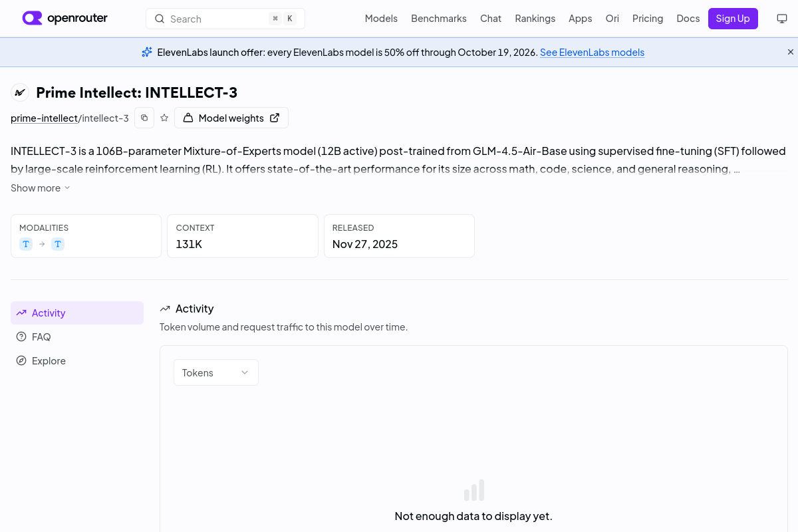Favorite this model with the star
Image resolution: width=798 pixels, height=532 pixels.
click(164, 118)
